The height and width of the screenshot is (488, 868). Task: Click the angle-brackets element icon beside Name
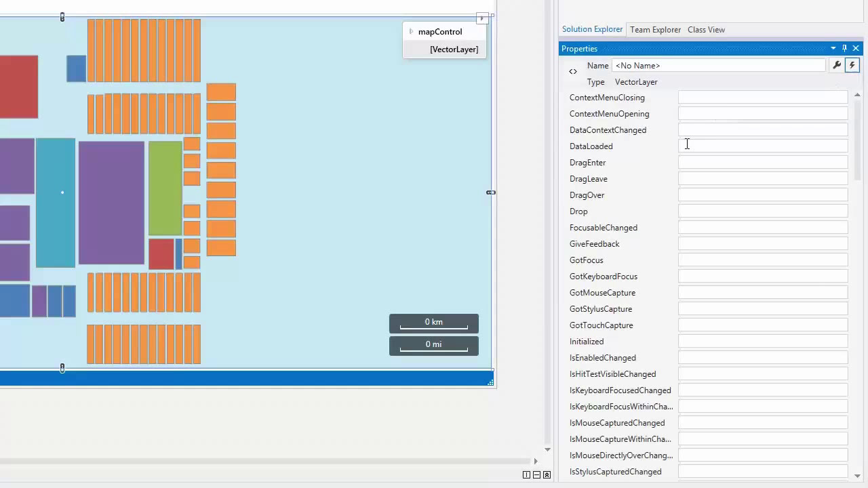(573, 71)
